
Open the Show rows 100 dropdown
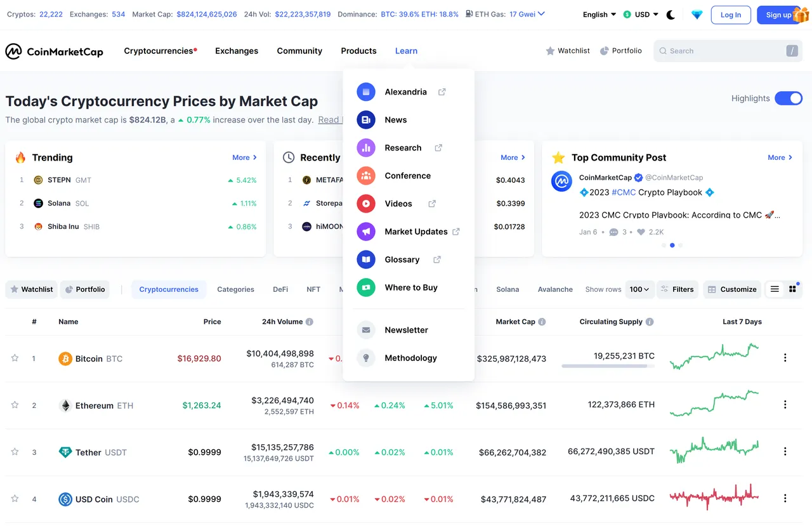click(x=639, y=289)
